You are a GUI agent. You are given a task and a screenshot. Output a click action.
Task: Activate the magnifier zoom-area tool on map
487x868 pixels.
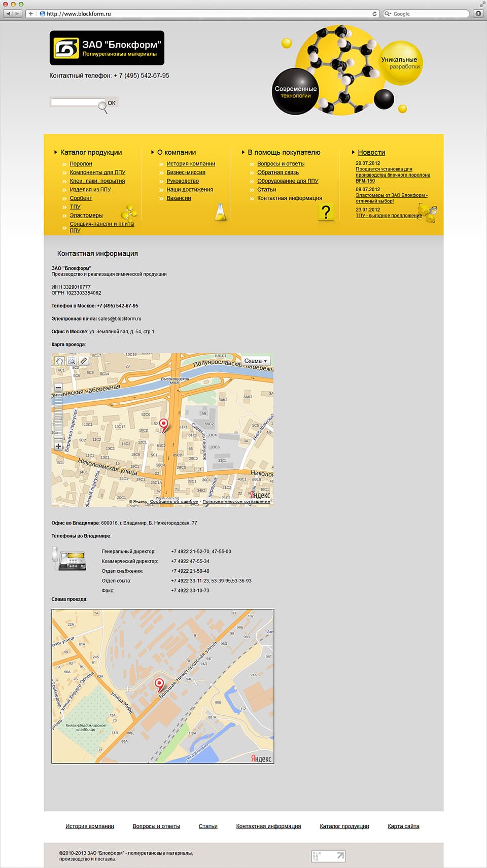click(x=72, y=361)
